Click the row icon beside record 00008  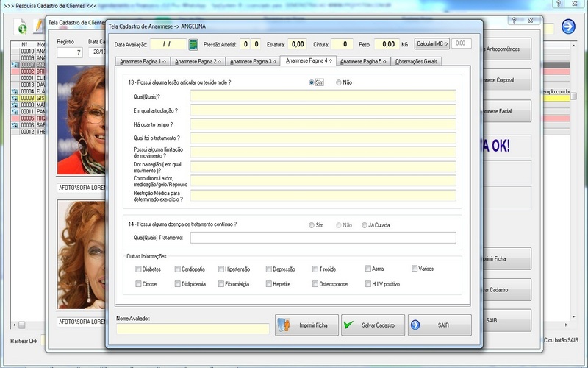(15, 105)
